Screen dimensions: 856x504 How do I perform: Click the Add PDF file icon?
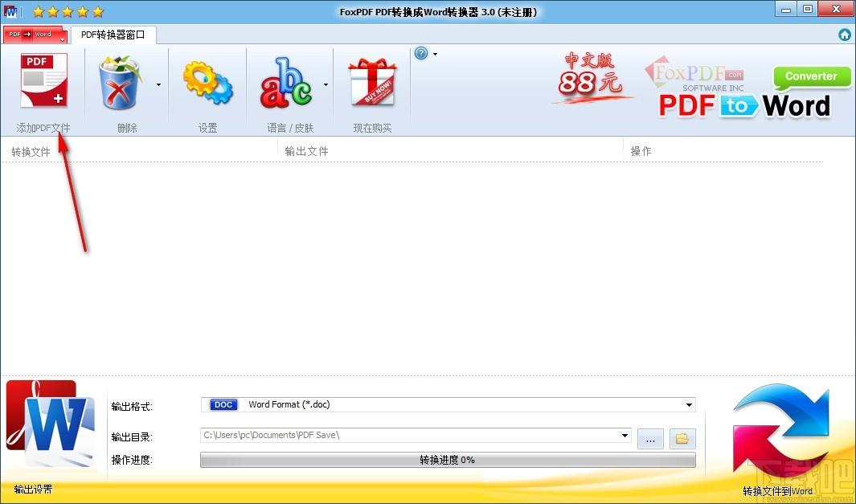[x=43, y=80]
